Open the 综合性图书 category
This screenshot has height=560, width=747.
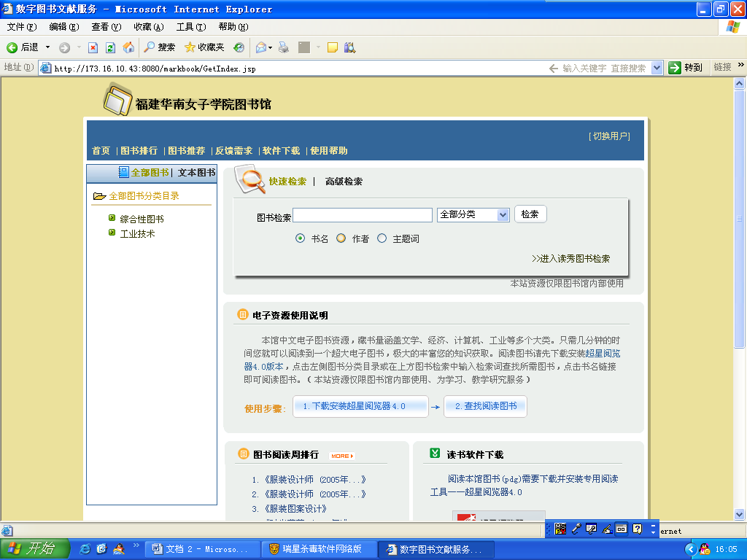click(142, 219)
